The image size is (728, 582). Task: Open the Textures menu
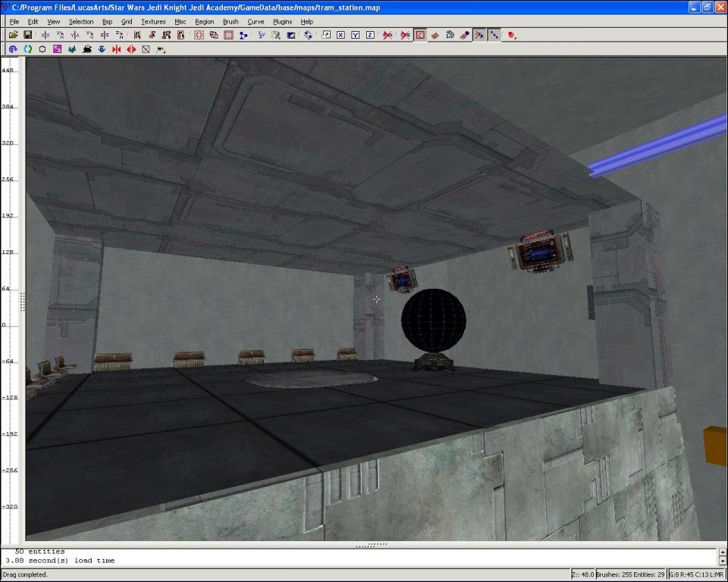(153, 22)
